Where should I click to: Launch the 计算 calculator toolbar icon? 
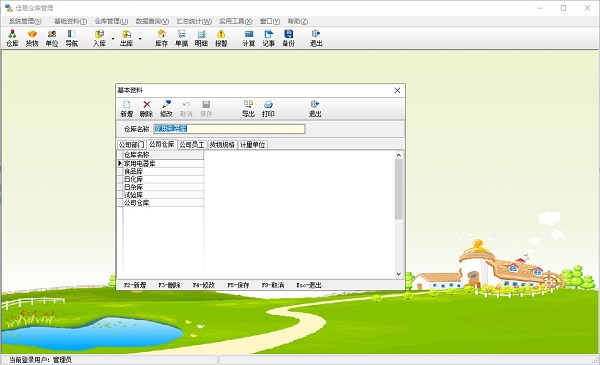coord(249,38)
